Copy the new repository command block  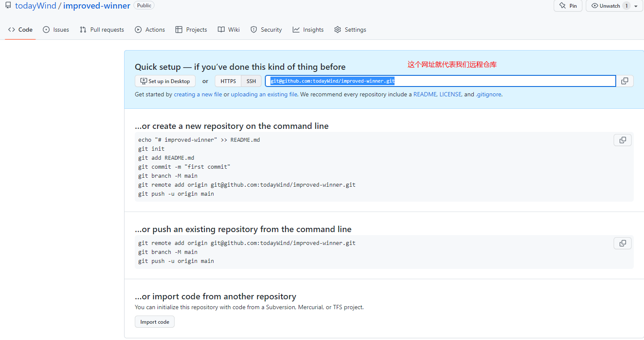click(623, 140)
